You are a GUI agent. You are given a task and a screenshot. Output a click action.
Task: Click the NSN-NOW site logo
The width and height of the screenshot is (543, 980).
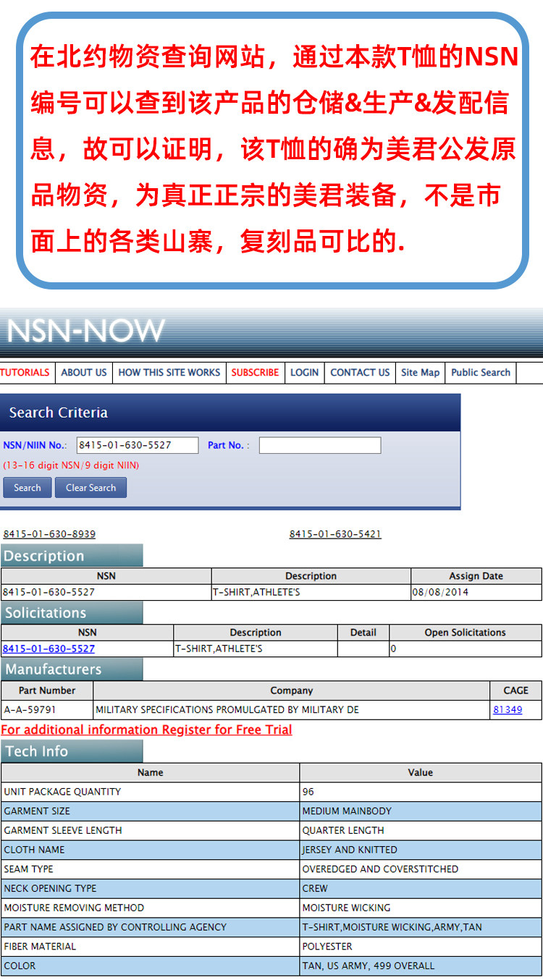pos(85,331)
